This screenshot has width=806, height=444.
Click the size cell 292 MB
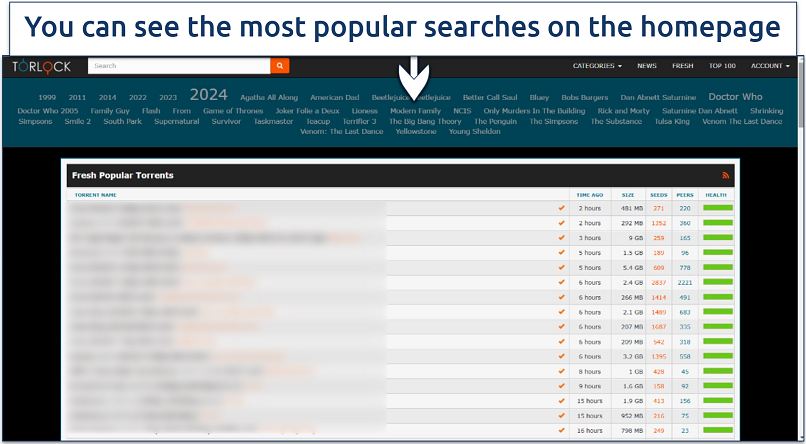[x=632, y=223]
